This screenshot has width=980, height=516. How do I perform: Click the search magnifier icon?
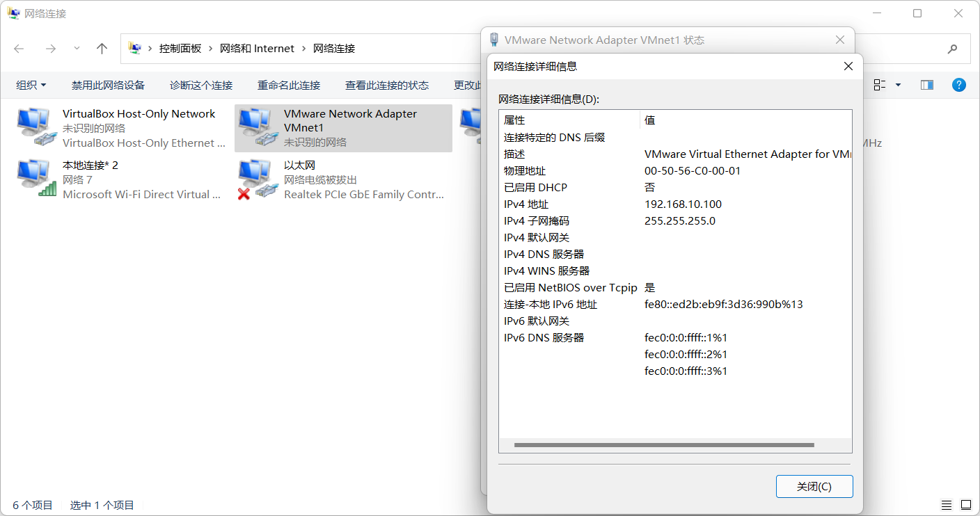pyautogui.click(x=952, y=49)
